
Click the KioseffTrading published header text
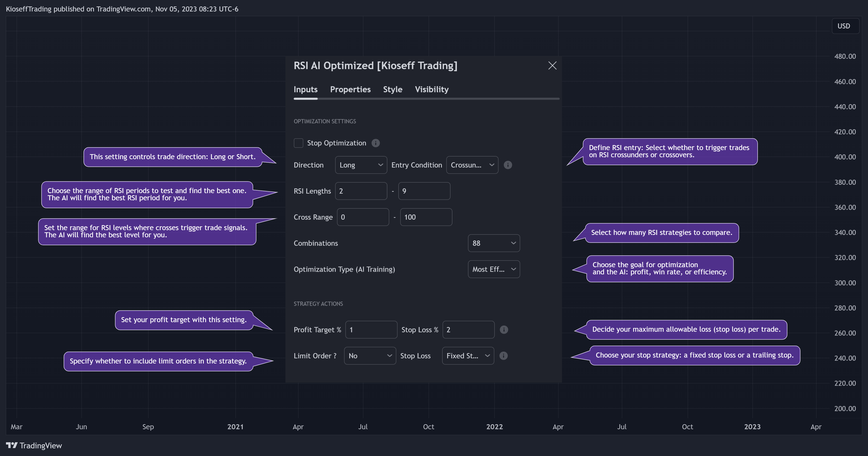[122, 9]
